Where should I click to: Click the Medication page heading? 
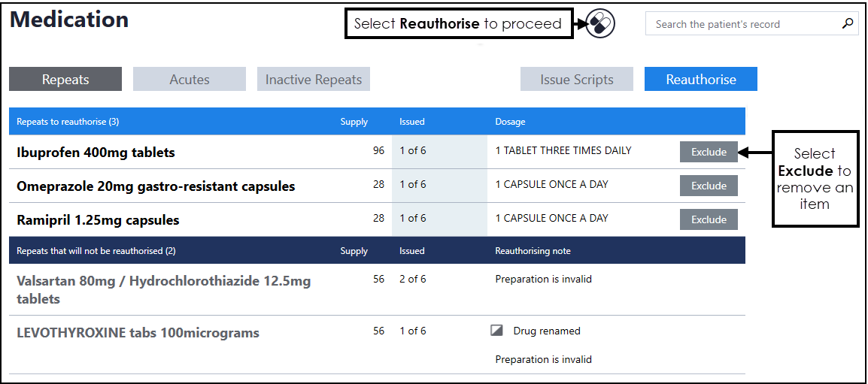pyautogui.click(x=69, y=20)
